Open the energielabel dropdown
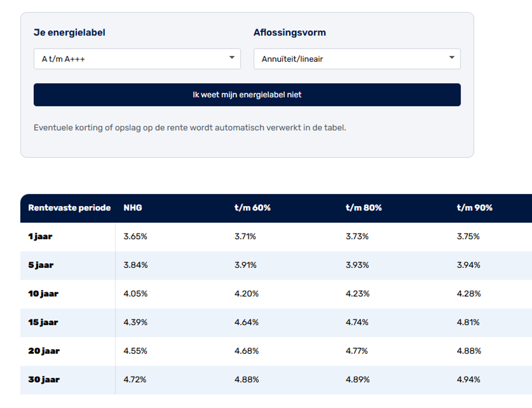The height and width of the screenshot is (408, 532). (137, 59)
